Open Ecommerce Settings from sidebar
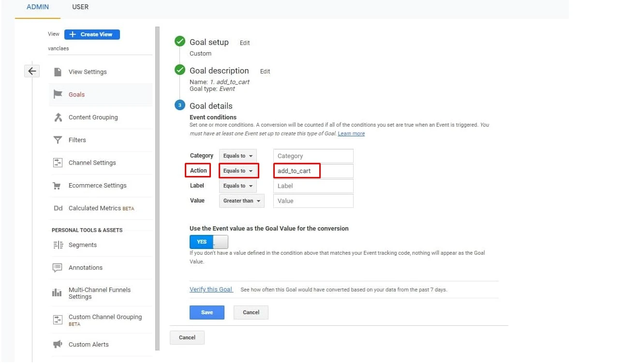Screen dimensions: 624x364 pyautogui.click(x=97, y=185)
